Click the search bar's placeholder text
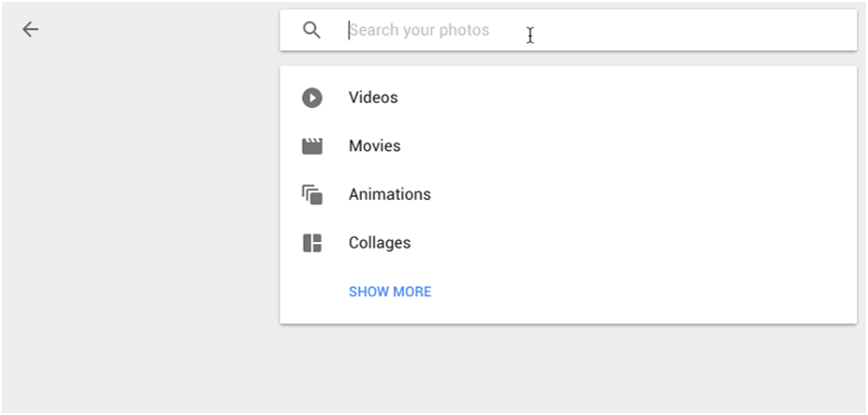The height and width of the screenshot is (415, 868). pos(420,30)
